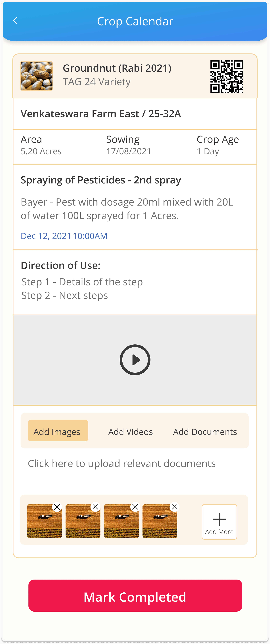Delete the fourth uploaded image
The height and width of the screenshot is (644, 270).
point(174,507)
